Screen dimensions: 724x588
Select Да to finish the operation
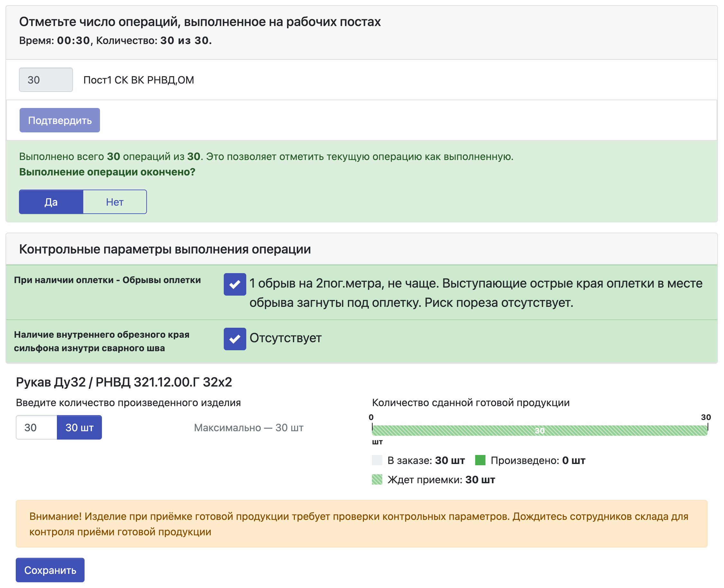click(51, 202)
